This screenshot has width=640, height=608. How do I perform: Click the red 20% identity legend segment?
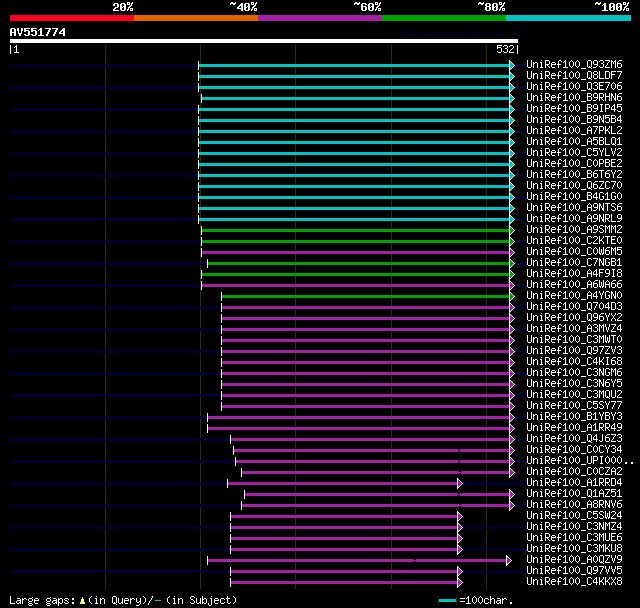[72, 18]
